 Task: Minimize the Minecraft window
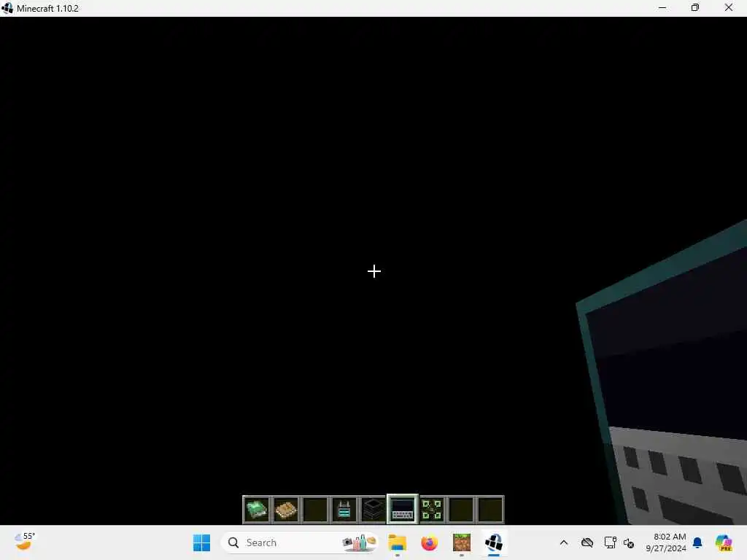(x=662, y=8)
